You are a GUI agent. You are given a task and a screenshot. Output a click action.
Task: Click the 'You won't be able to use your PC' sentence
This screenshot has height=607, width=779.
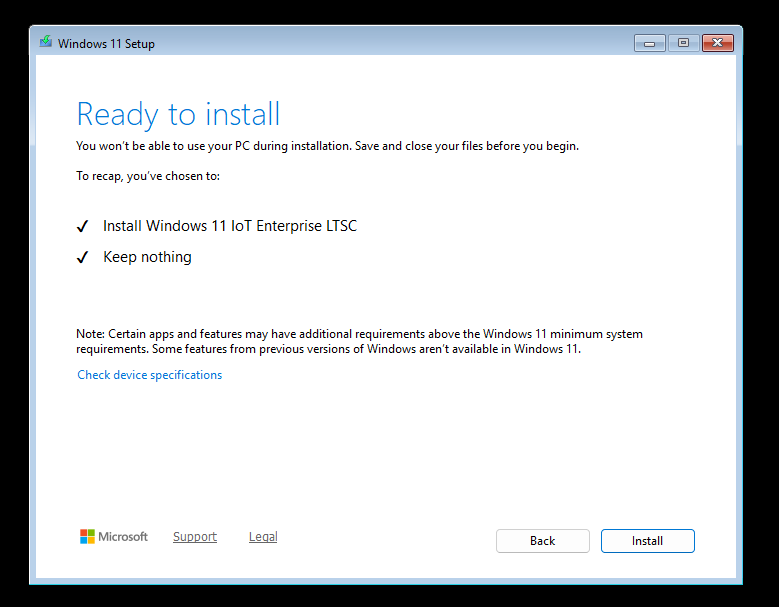327,146
